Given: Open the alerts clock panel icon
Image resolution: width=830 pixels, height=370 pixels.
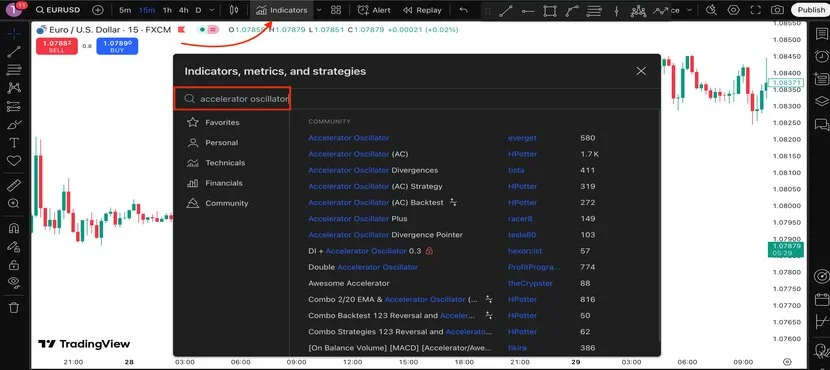Looking at the screenshot, I should [821, 56].
